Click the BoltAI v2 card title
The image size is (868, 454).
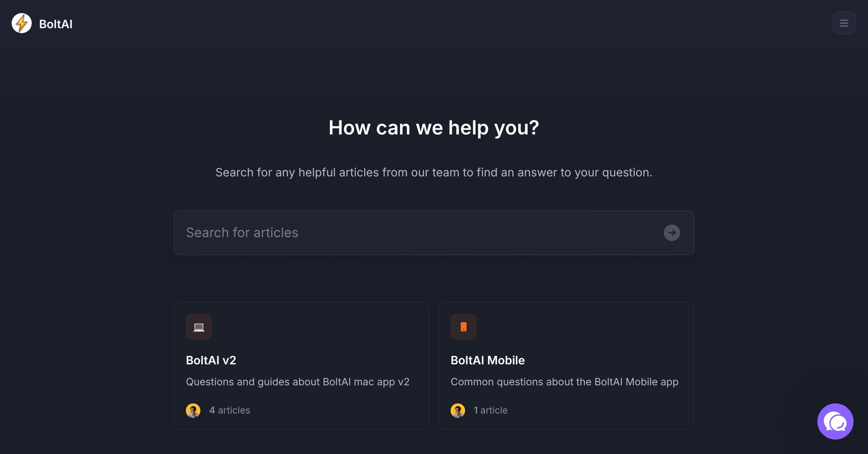tap(211, 360)
